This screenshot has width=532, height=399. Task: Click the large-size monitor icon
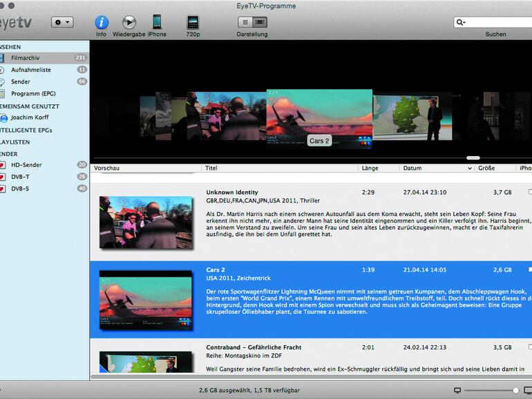[528, 391]
